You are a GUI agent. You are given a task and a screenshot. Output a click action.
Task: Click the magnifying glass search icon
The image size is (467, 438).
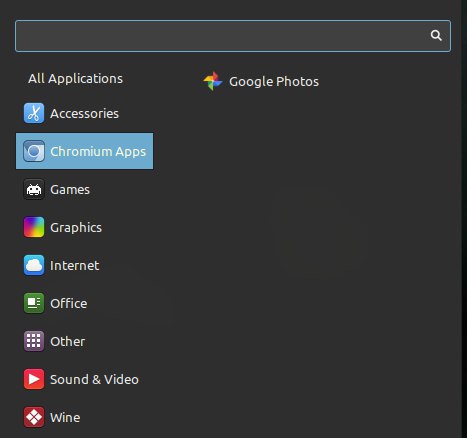pos(436,35)
